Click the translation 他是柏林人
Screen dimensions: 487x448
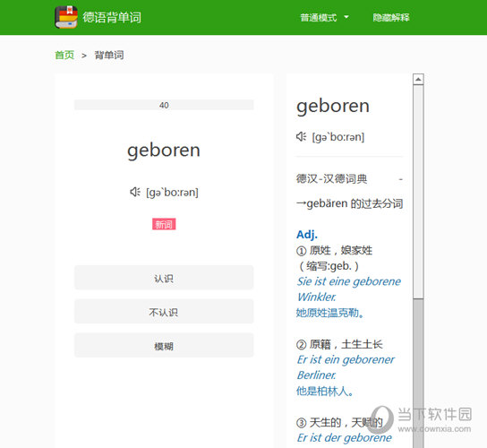325,391
